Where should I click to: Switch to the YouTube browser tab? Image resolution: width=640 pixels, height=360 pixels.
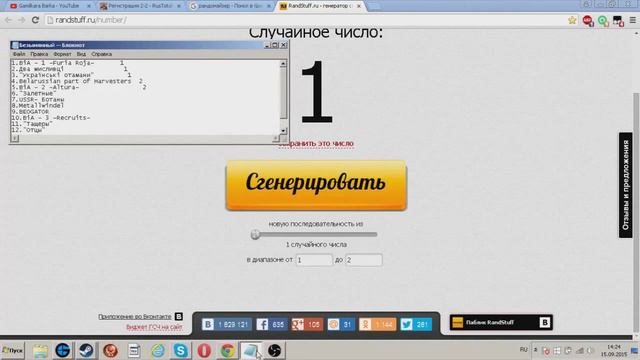pyautogui.click(x=49, y=6)
